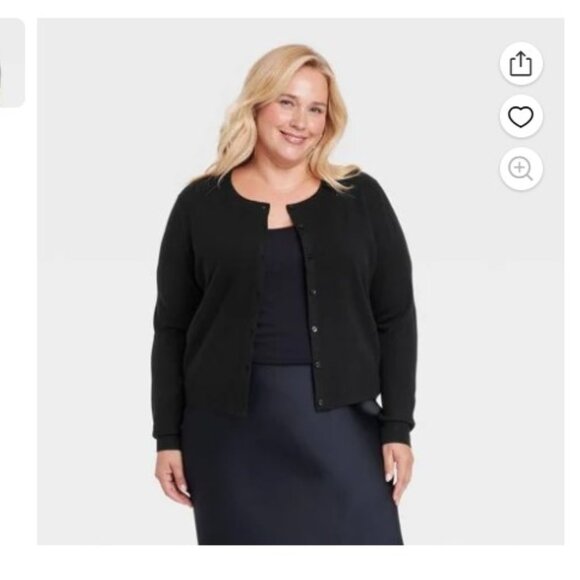Tap the plus sign in magnifier icon
The width and height of the screenshot is (580, 580).
click(519, 168)
